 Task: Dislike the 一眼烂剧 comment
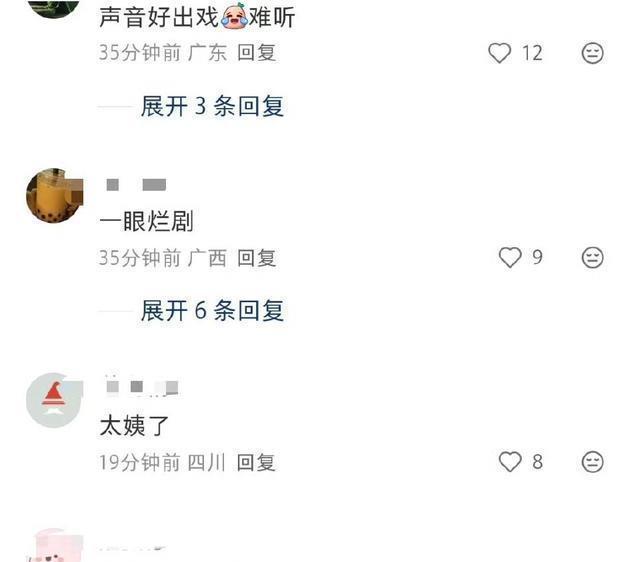(592, 258)
